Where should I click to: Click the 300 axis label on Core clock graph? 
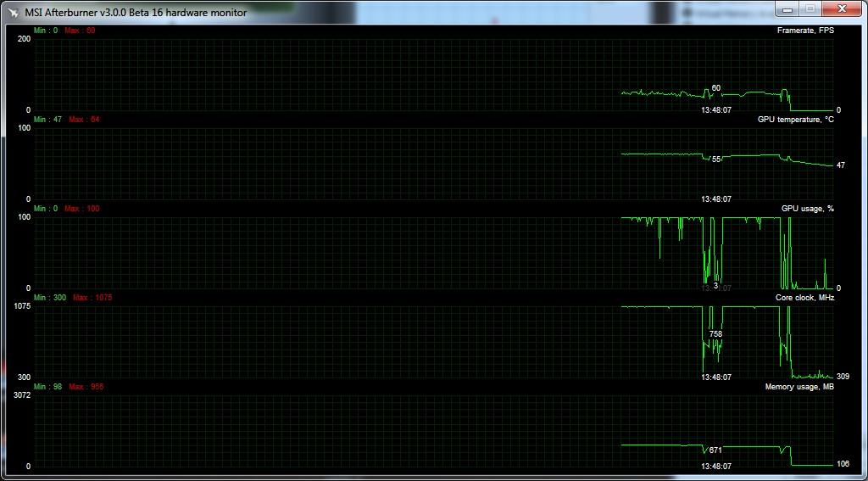click(25, 378)
